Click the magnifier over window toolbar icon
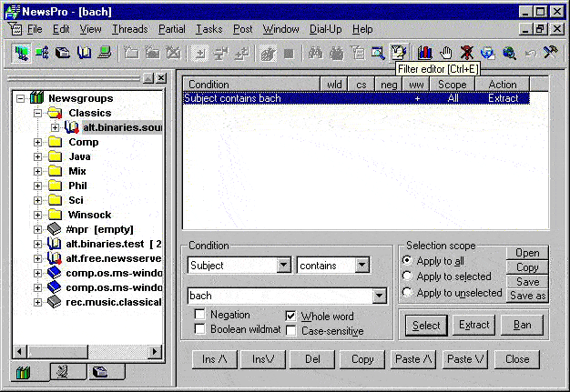This screenshot has width=570, height=392. tap(378, 53)
